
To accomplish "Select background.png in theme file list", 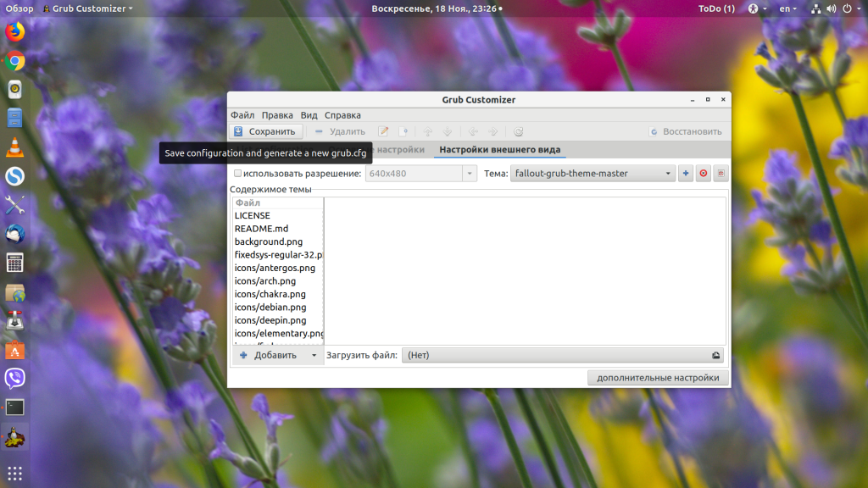I will [x=269, y=241].
